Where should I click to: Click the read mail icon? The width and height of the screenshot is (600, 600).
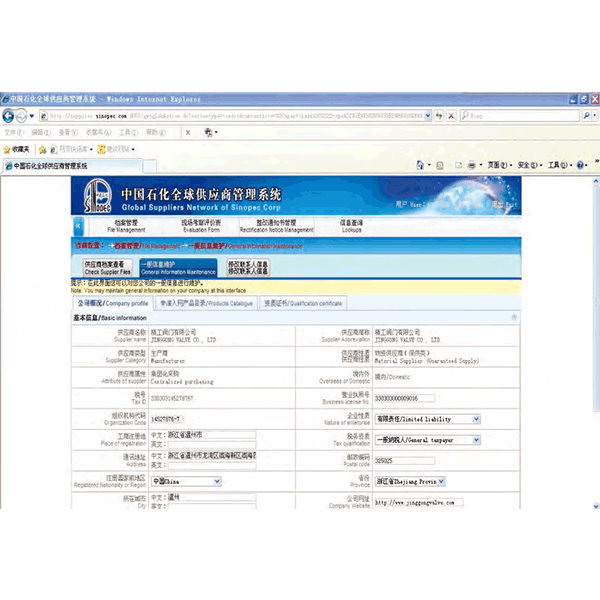click(x=458, y=165)
